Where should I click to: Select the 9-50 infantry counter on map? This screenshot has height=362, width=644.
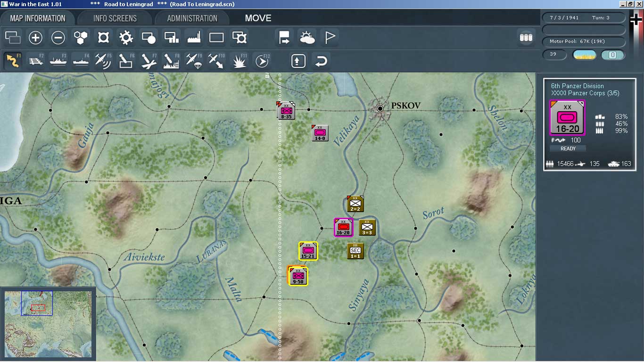(x=298, y=276)
